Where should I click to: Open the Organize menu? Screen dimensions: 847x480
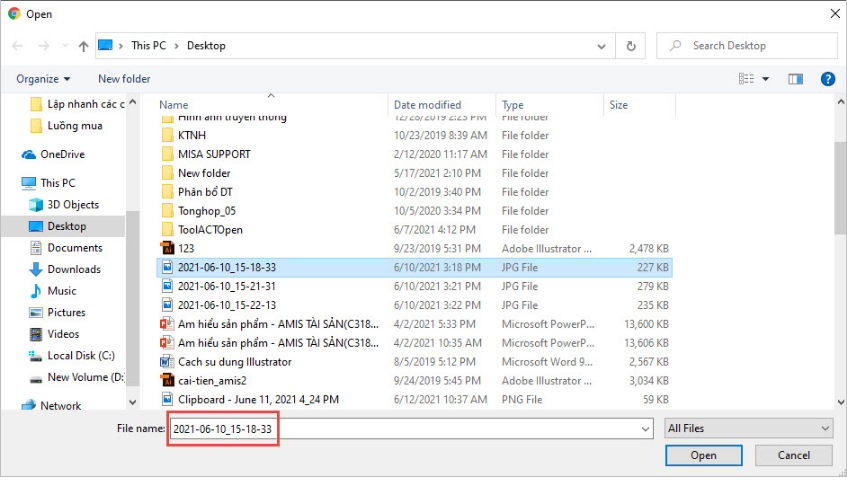pyautogui.click(x=43, y=79)
